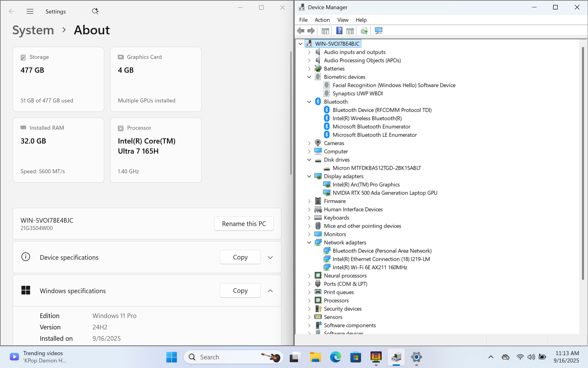
Task: Open the Storage card showing 477 GB
Action: [x=58, y=79]
